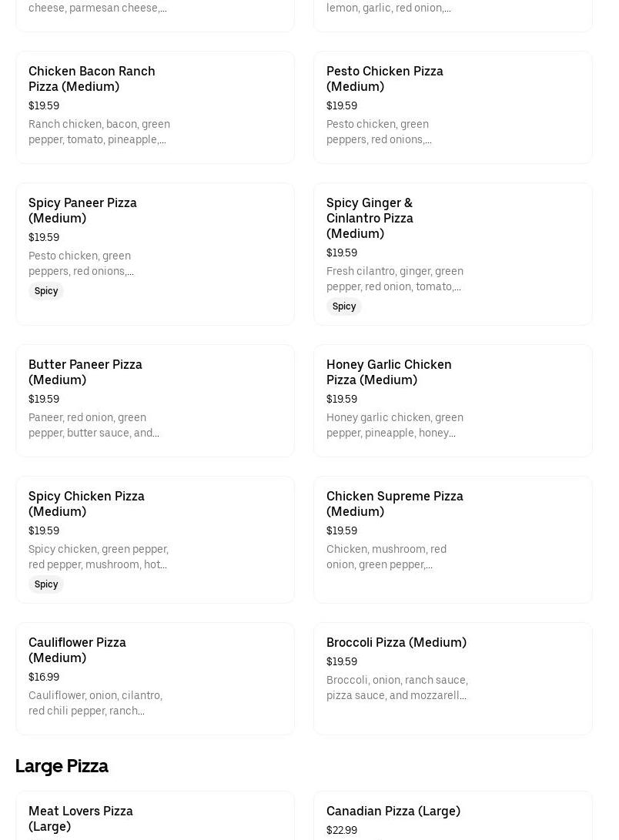Click Spicy tag on Spicy Chicken Pizza
The image size is (619, 840).
pyautogui.click(x=46, y=584)
